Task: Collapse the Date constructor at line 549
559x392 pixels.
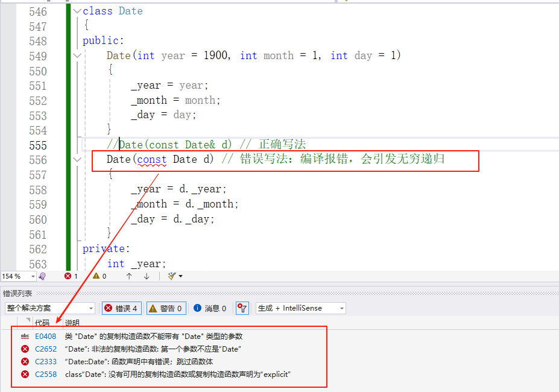Action: (77, 55)
